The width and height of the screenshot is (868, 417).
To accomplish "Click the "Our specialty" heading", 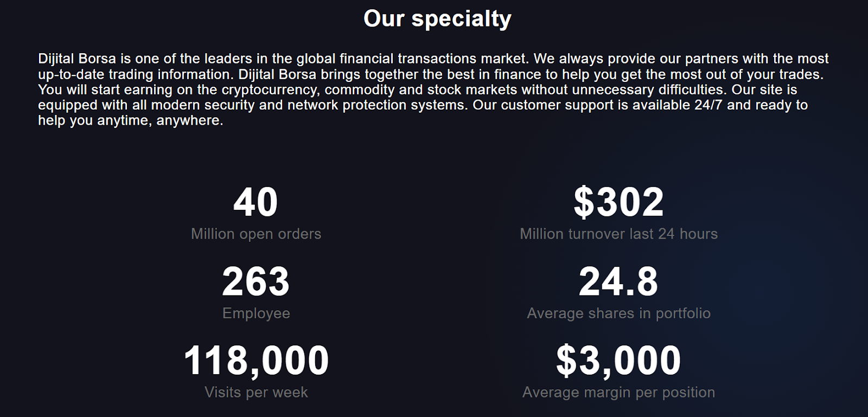I will [x=437, y=19].
